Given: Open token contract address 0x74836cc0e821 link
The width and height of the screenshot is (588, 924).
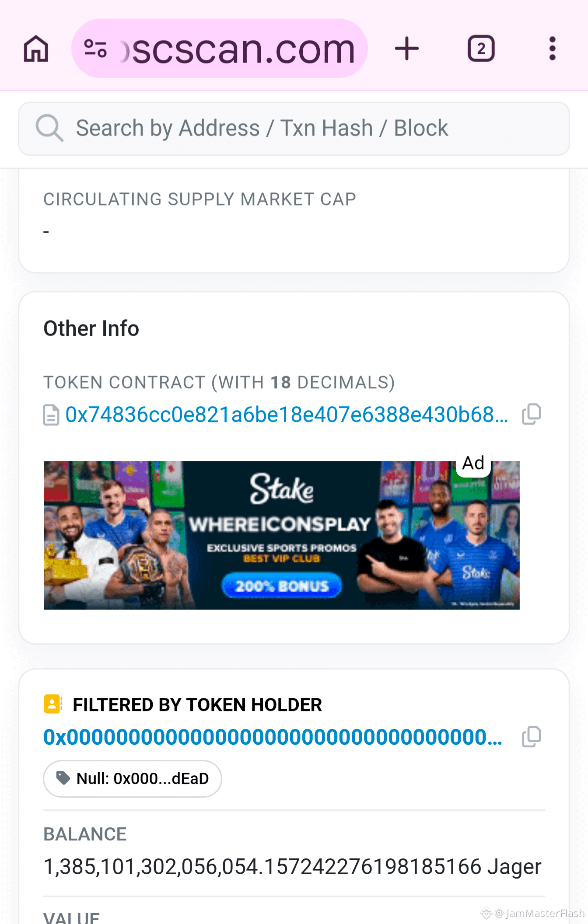Looking at the screenshot, I should (x=287, y=415).
